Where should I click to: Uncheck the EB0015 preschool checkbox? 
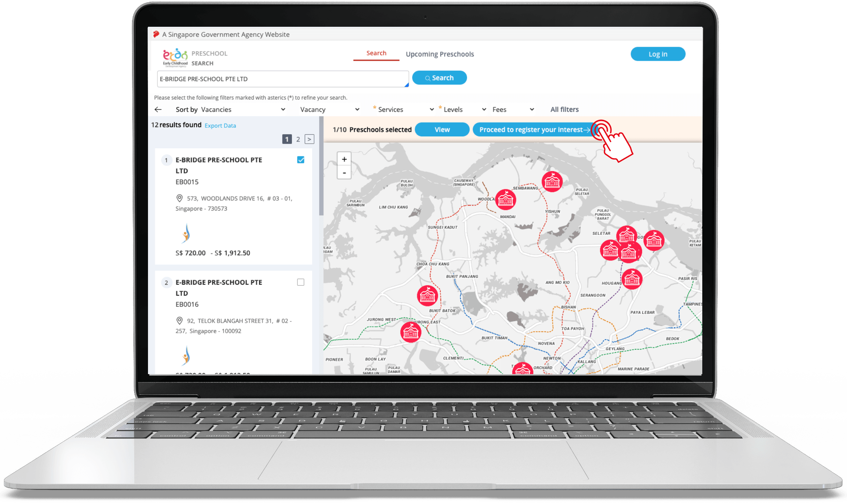301,160
